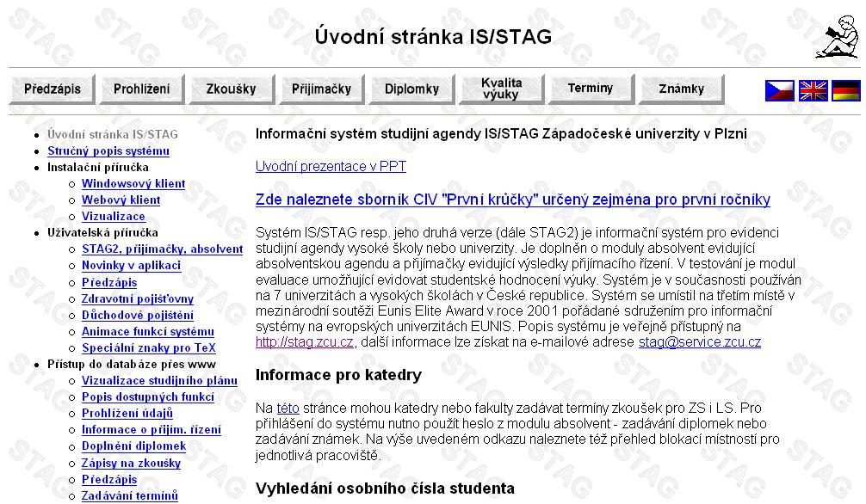Click Informační systém studijní agendy heading

tap(501, 133)
